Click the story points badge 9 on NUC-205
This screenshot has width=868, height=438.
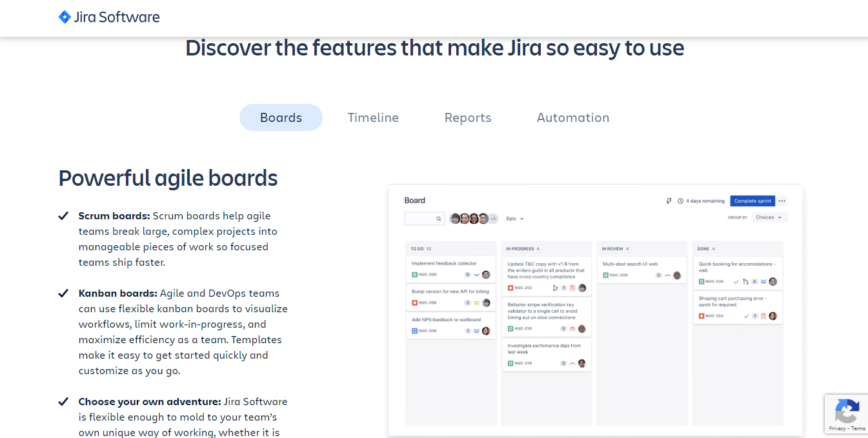[x=467, y=274]
